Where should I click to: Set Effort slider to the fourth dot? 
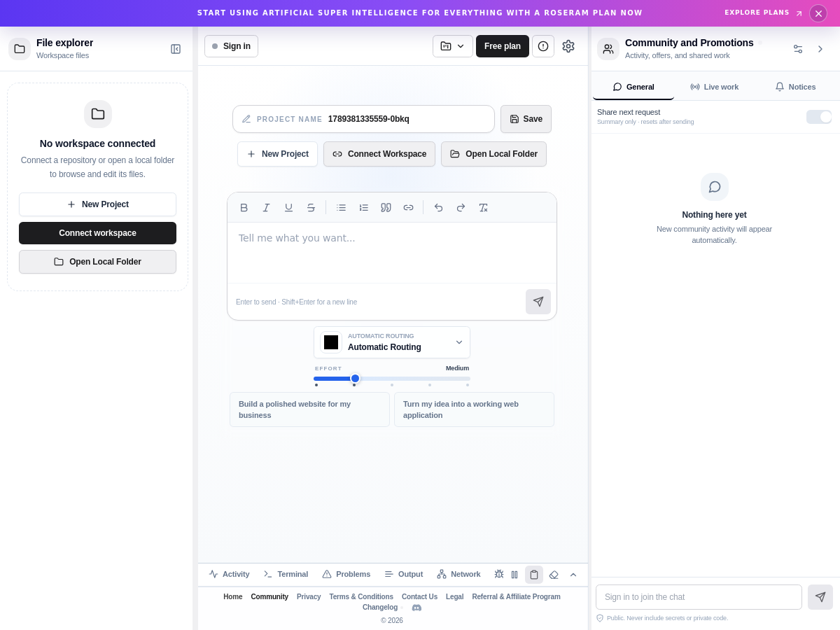click(x=430, y=385)
